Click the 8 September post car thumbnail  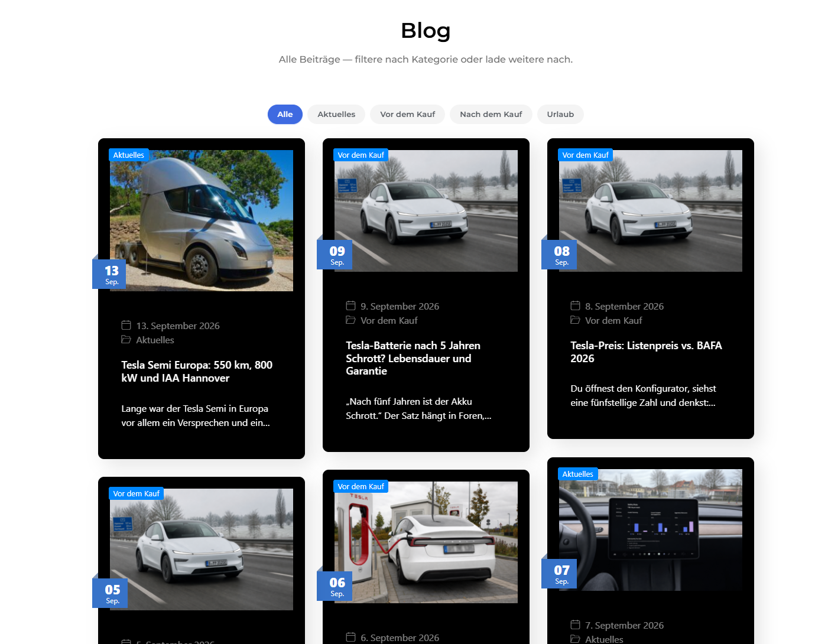(x=651, y=211)
